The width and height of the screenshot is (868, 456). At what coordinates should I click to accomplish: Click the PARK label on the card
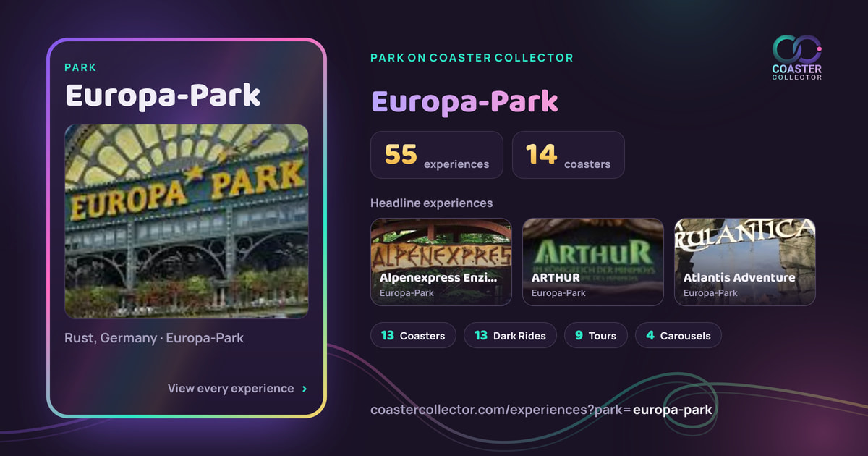pos(80,67)
